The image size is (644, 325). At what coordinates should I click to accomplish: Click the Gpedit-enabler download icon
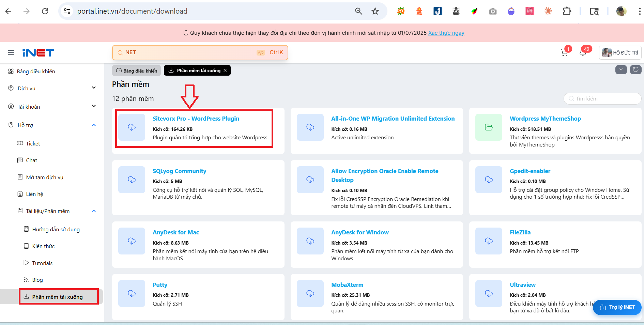click(x=489, y=180)
